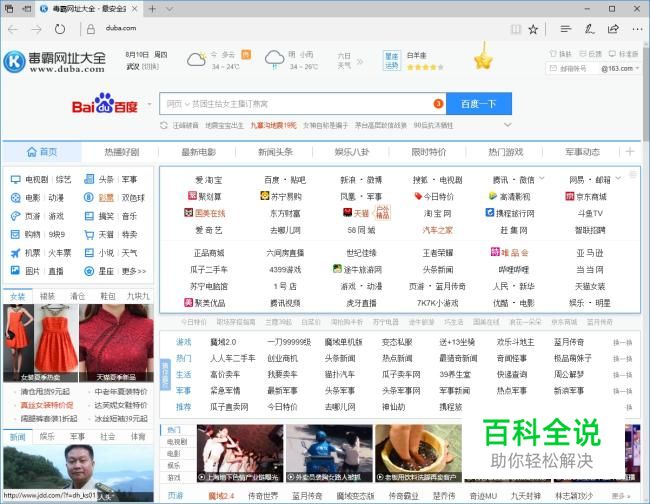The image size is (650, 504).
Task: Expand the search type dropdown 网页
Action: click(178, 104)
